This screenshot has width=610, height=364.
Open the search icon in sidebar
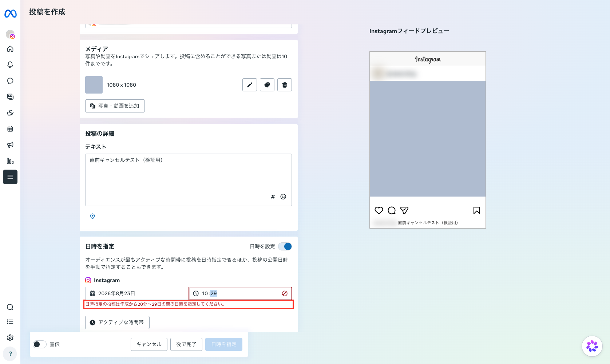tap(10, 307)
